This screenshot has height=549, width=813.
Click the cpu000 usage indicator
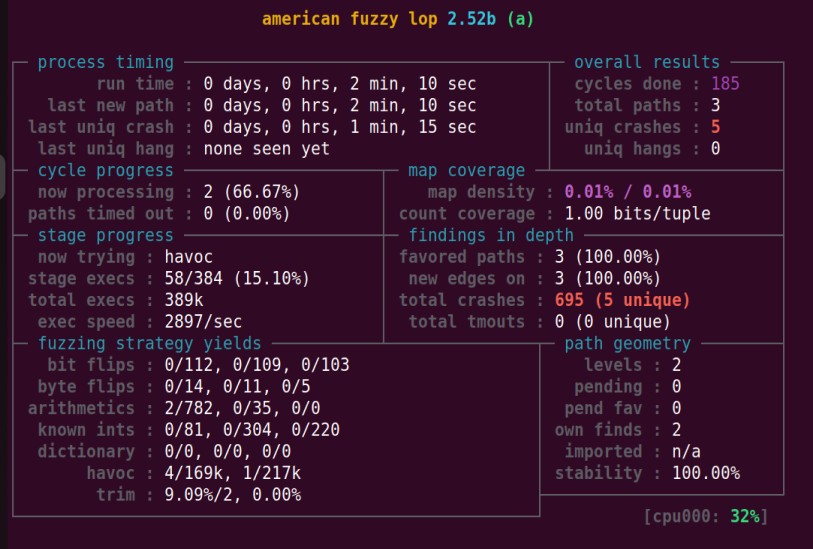pos(708,517)
